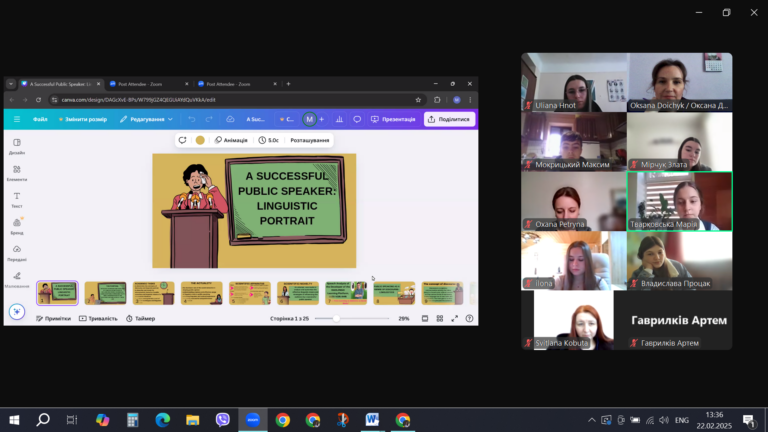
Task: Start the Презентація presentation button
Action: pyautogui.click(x=393, y=119)
